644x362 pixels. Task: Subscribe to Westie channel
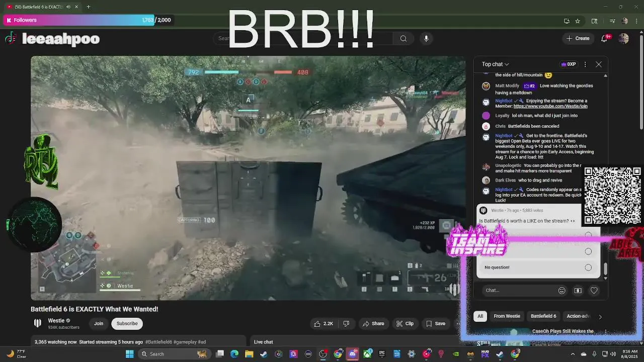(x=127, y=324)
